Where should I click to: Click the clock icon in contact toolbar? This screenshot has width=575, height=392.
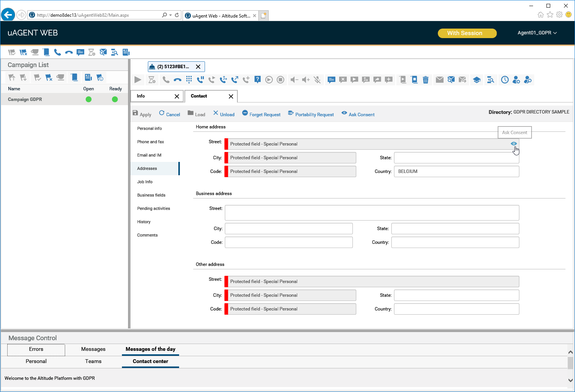coord(505,80)
